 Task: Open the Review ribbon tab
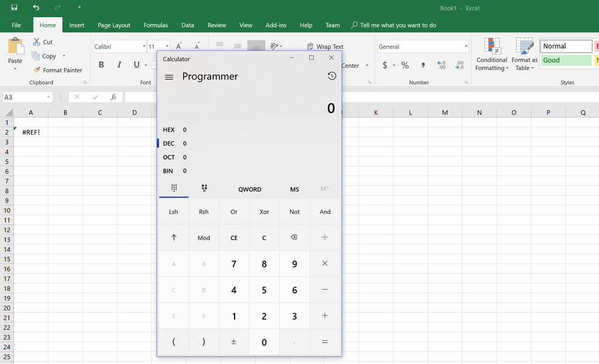216,25
